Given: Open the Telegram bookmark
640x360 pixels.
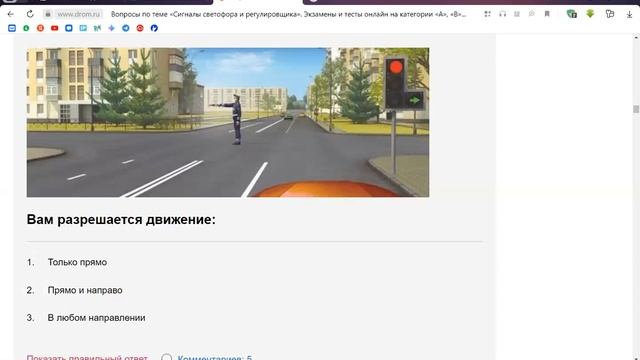Looking at the screenshot, I should click(126, 28).
